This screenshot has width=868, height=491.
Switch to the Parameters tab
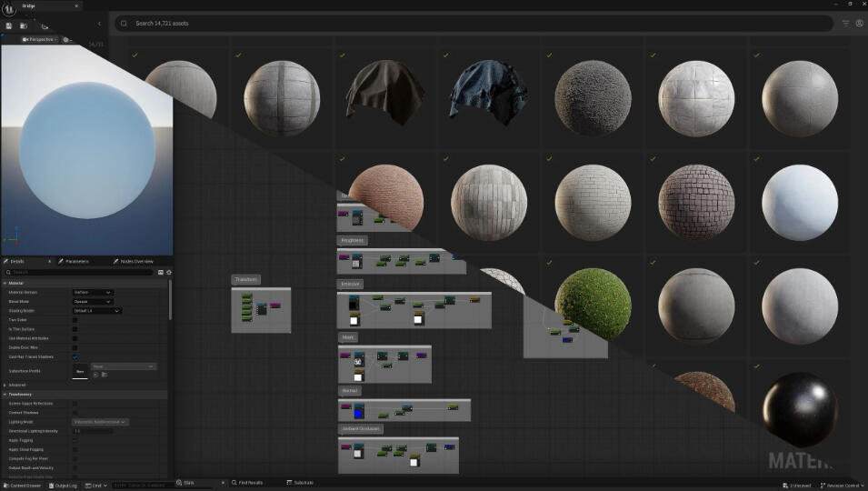tap(74, 261)
